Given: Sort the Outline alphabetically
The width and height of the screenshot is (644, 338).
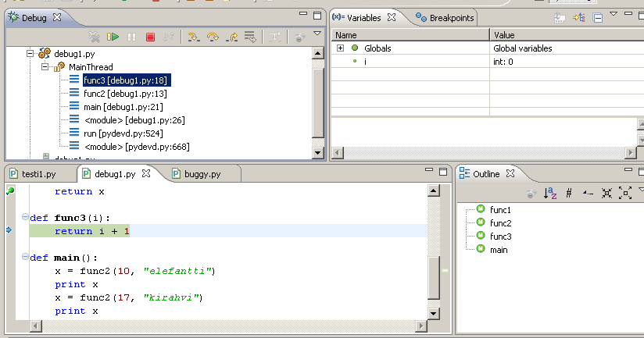Looking at the screenshot, I should [550, 193].
